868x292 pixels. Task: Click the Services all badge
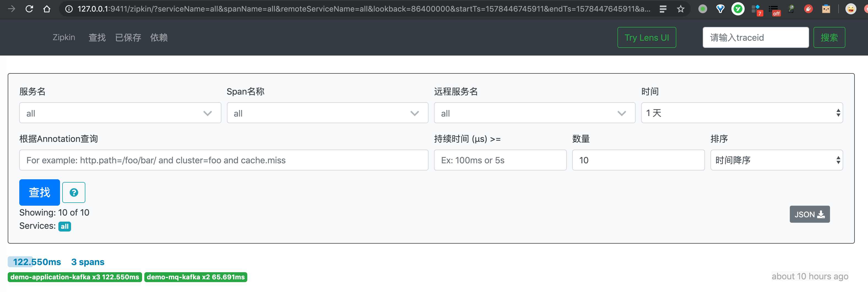tap(65, 226)
